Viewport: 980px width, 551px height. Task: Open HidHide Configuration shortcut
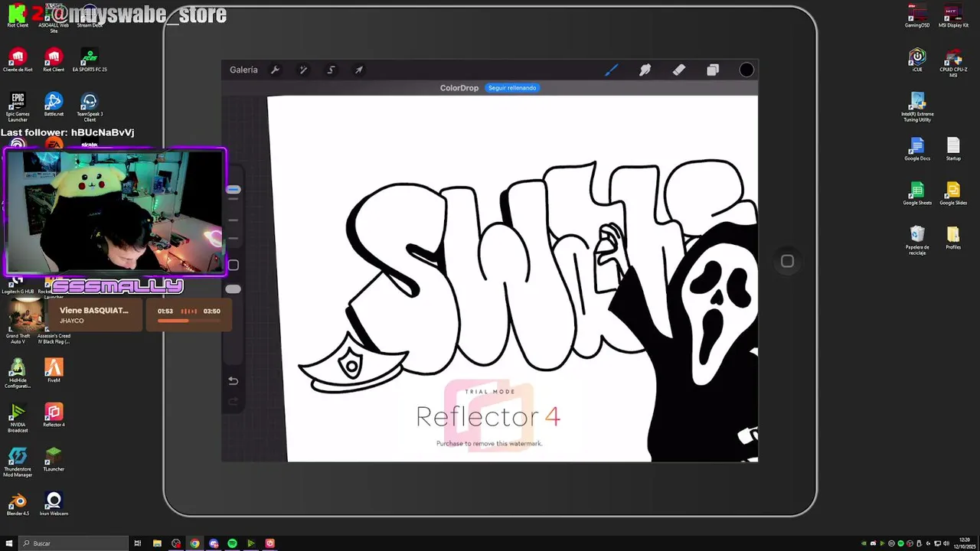18,373
